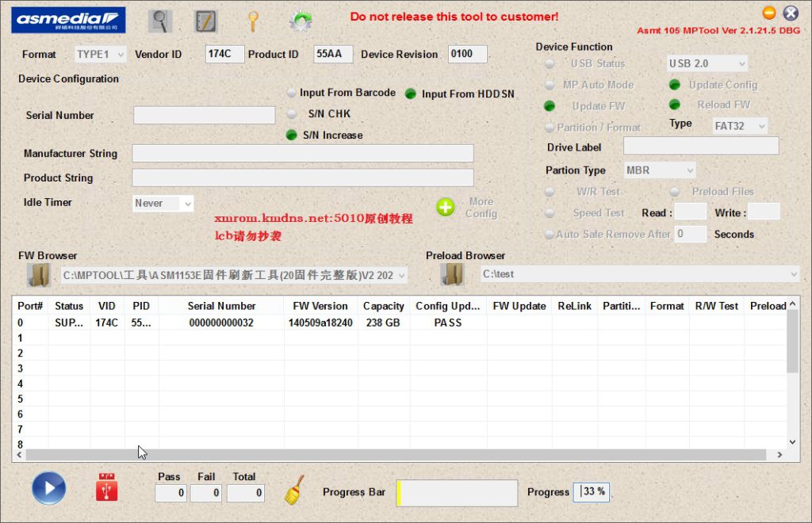
Task: Click the FW Version column header
Action: click(320, 306)
